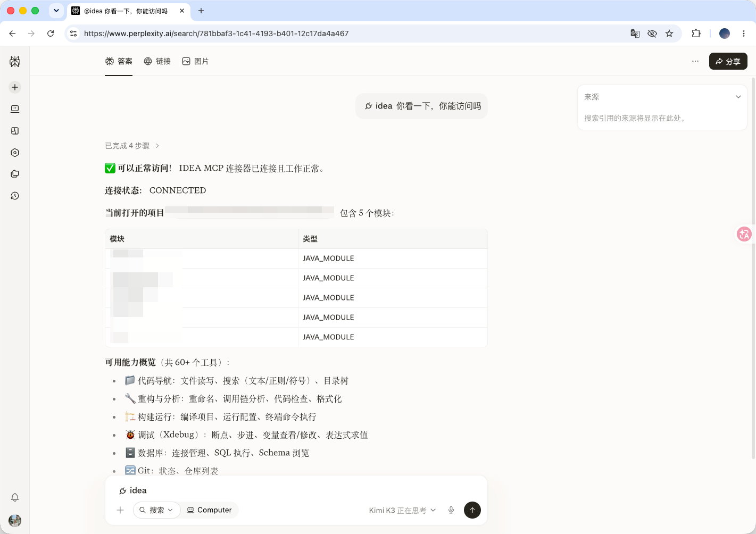This screenshot has width=756, height=534.
Task: Open site information icon in address bar
Action: tap(73, 34)
